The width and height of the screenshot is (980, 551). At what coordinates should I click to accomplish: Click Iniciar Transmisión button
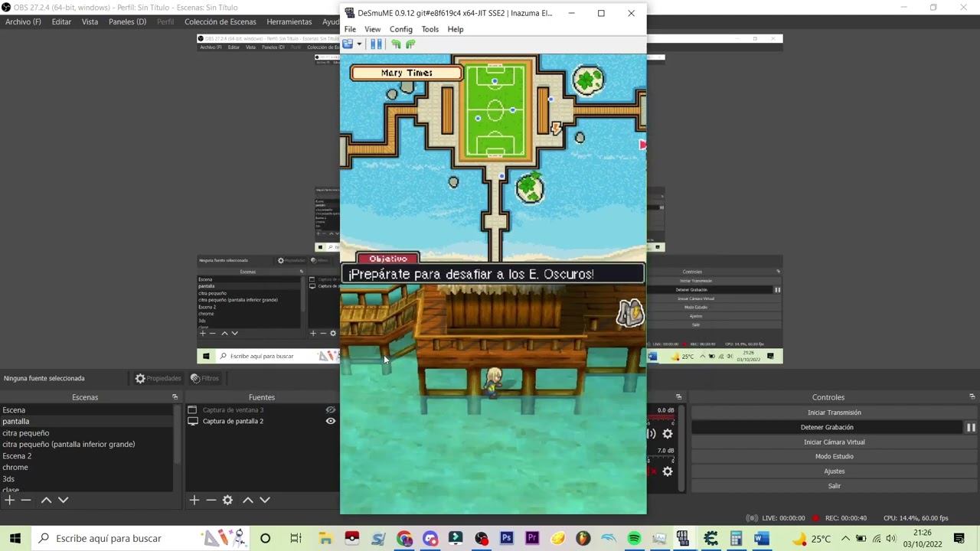[834, 412]
